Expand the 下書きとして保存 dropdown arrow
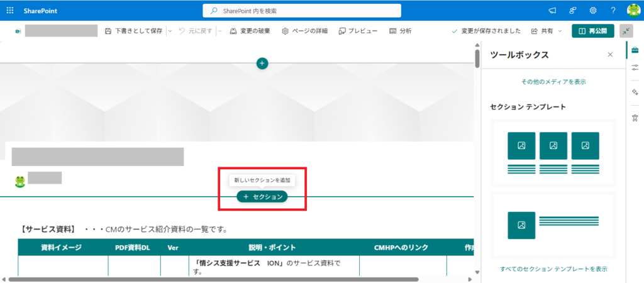 click(x=170, y=31)
